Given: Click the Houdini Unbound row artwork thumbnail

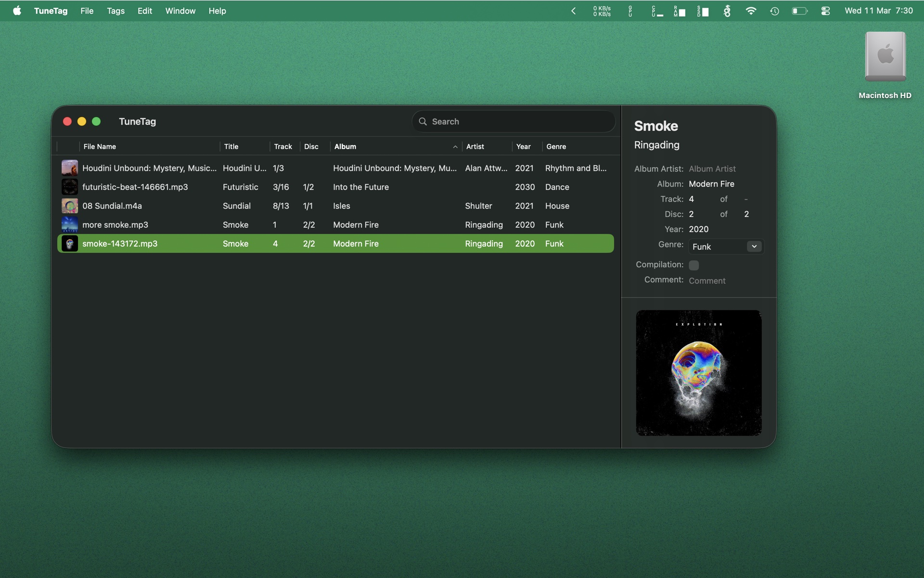Looking at the screenshot, I should point(70,168).
